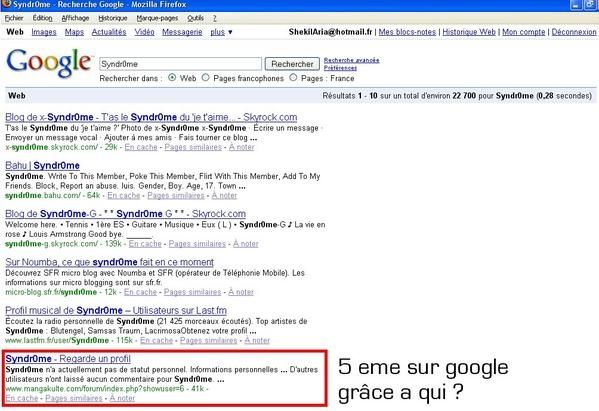Open Bahu | Syndr0me result

(42, 165)
